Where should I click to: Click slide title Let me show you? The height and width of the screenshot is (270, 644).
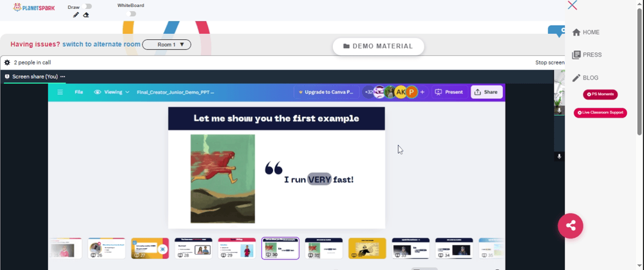276,118
